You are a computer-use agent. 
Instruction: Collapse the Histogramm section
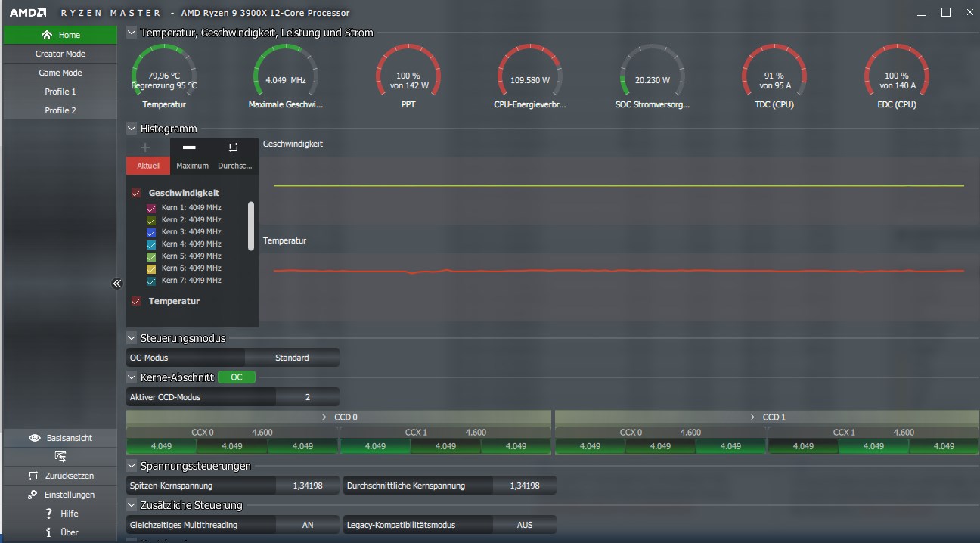pyautogui.click(x=132, y=129)
